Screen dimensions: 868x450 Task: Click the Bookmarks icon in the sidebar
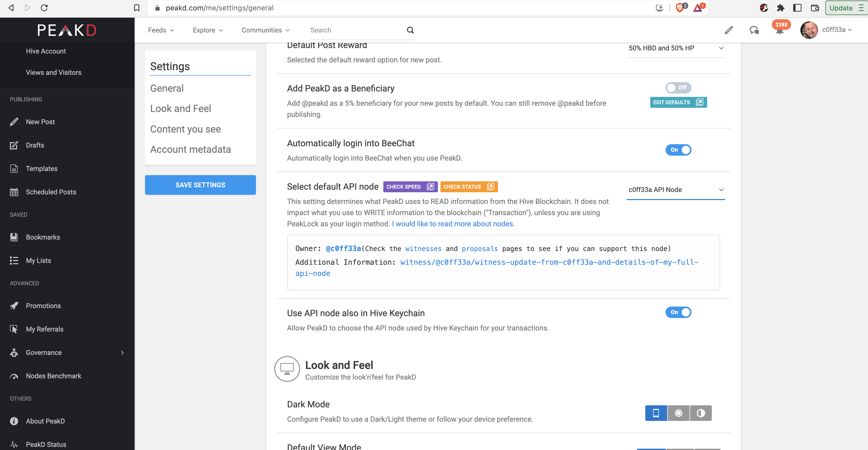[x=14, y=237]
